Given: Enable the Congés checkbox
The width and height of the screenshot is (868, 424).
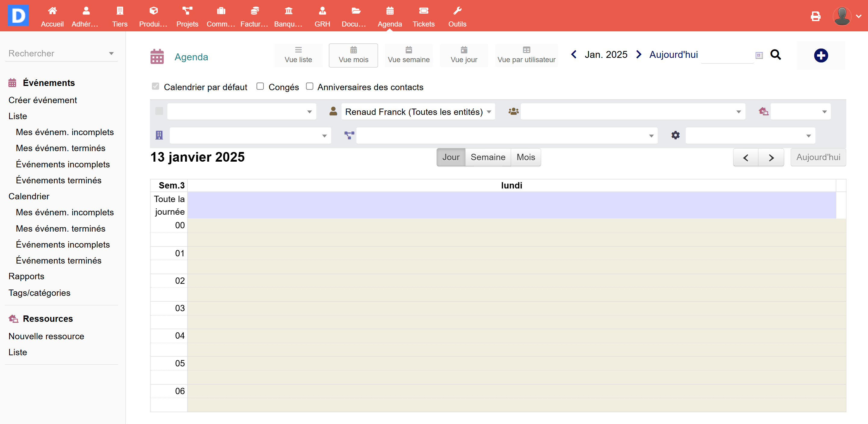Looking at the screenshot, I should pos(260,86).
